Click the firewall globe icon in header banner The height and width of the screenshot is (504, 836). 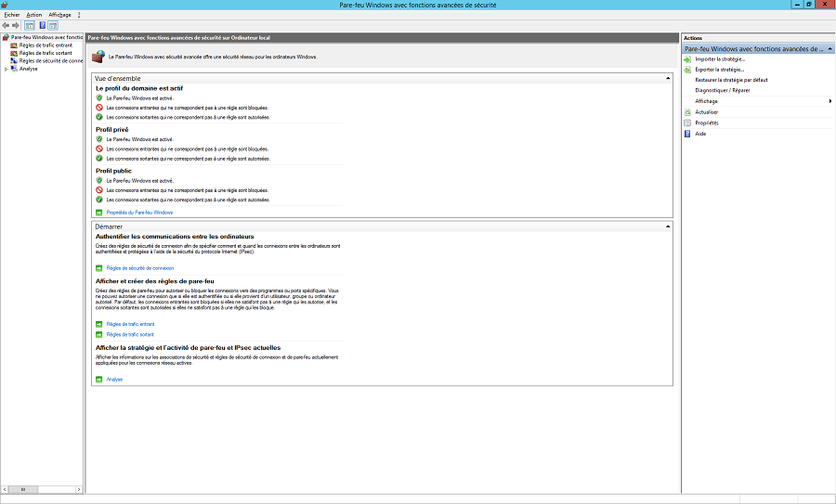[98, 57]
